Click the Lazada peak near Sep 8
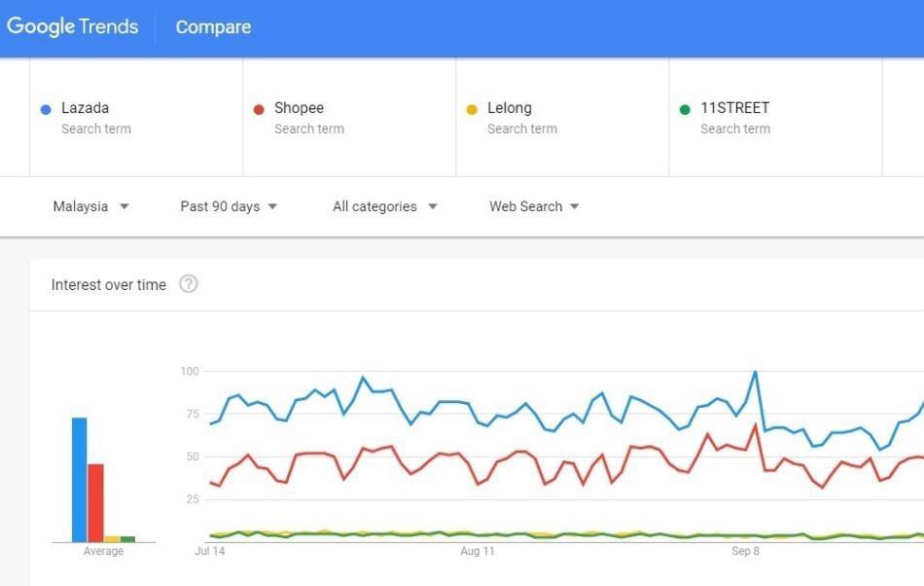 755,372
